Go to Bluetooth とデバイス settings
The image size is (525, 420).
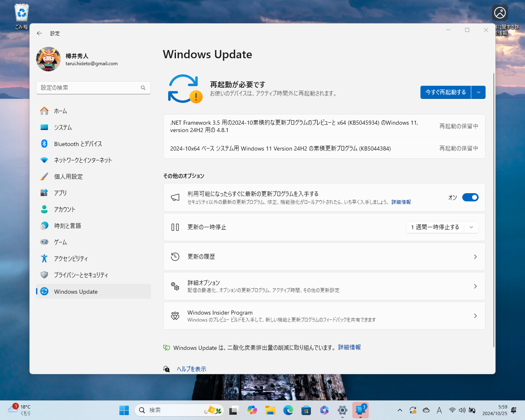94,144
